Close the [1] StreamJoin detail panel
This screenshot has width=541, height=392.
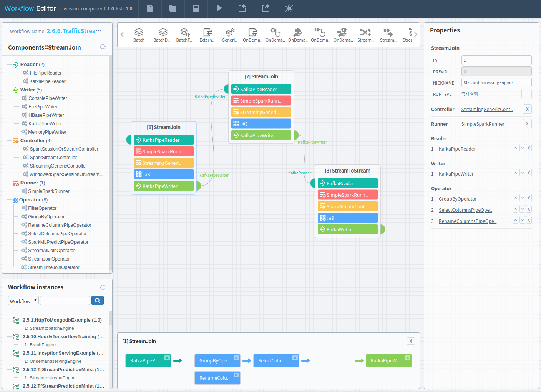[411, 341]
